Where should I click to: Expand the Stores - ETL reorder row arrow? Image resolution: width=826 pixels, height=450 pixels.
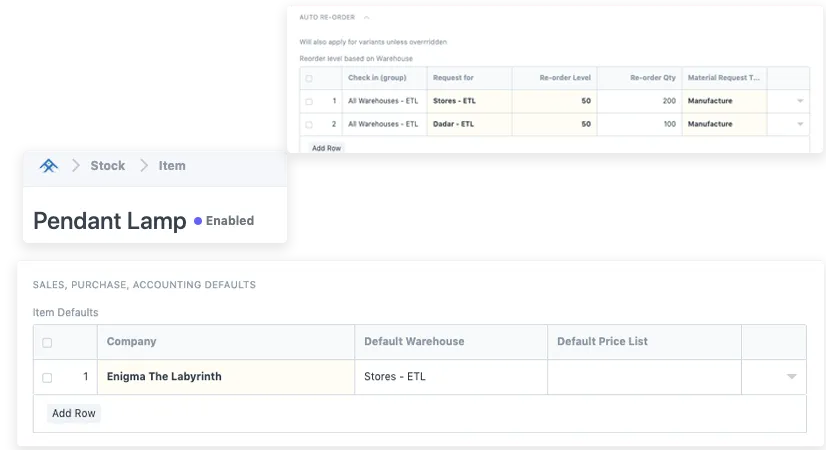(799, 101)
